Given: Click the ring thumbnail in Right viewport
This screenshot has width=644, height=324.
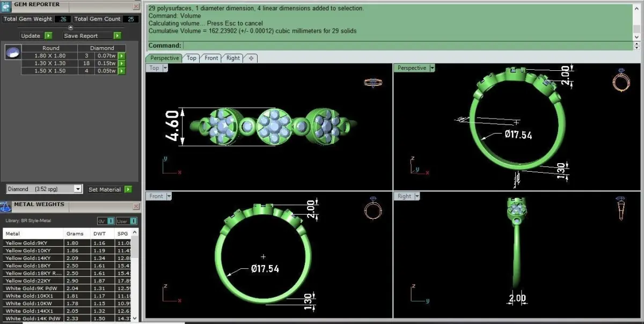Looking at the screenshot, I should 621,208.
